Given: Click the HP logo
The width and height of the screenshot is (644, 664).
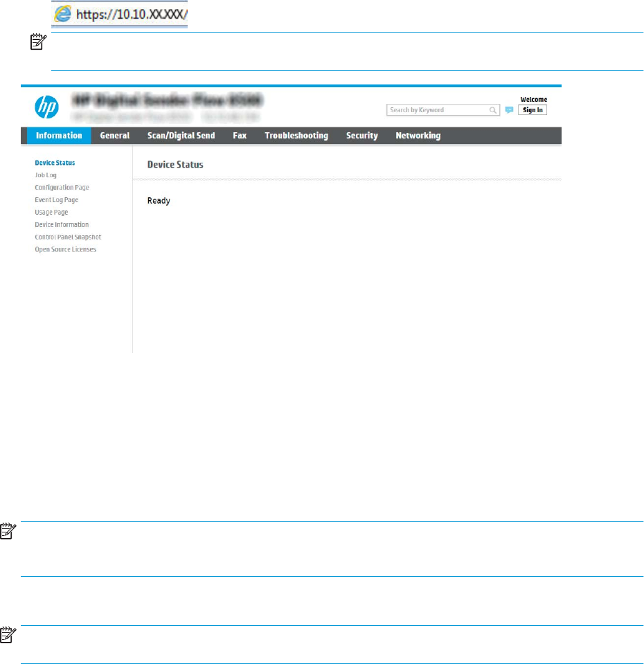Looking at the screenshot, I should (x=46, y=107).
